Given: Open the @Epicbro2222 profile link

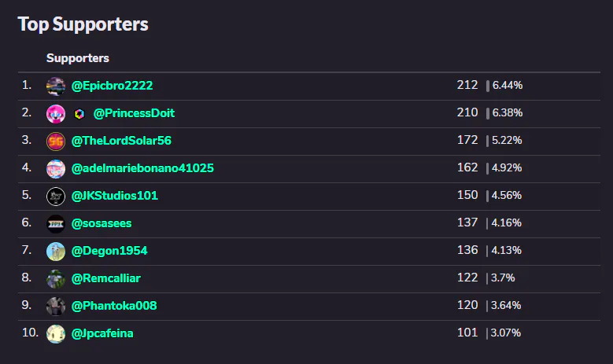Looking at the screenshot, I should [112, 86].
